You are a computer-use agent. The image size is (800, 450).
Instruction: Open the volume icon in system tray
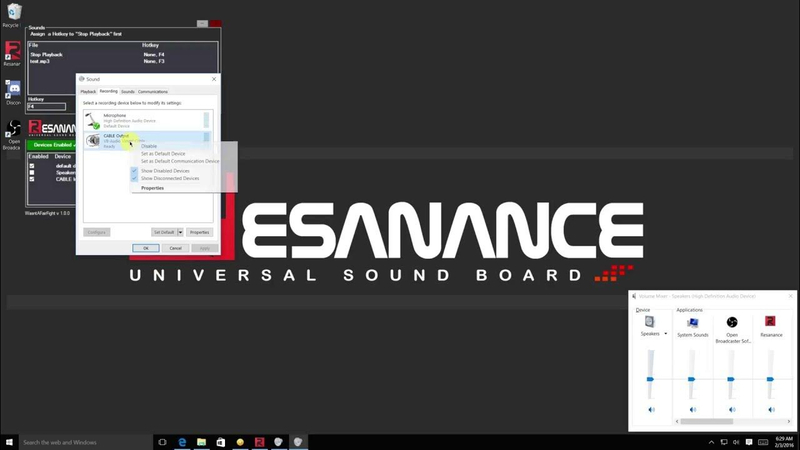[736, 442]
